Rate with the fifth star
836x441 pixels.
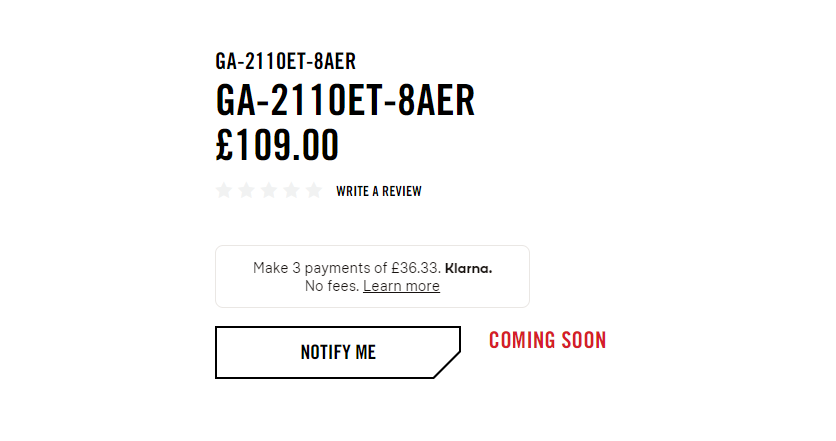click(x=314, y=190)
